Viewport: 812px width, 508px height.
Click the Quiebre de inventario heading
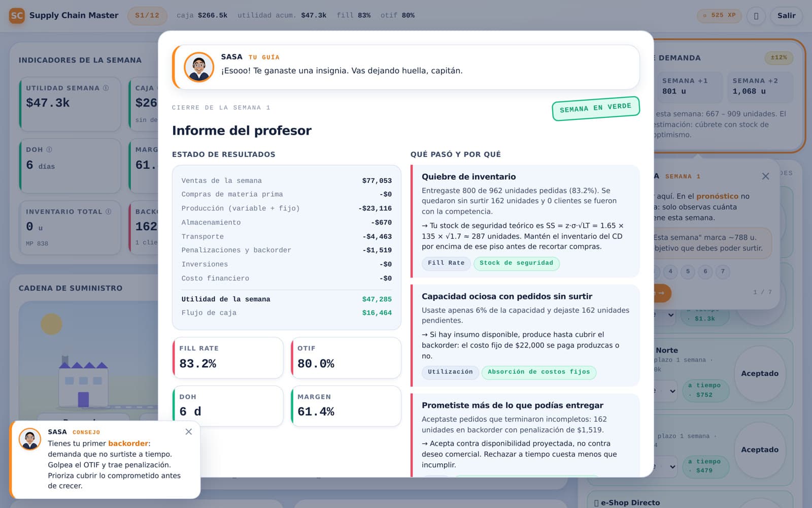tap(468, 177)
